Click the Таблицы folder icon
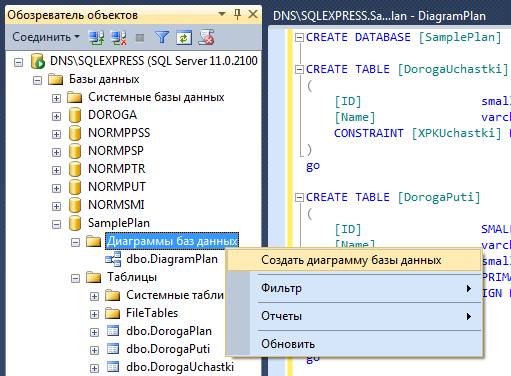Screen dimensions: 511x376 pos(93,277)
